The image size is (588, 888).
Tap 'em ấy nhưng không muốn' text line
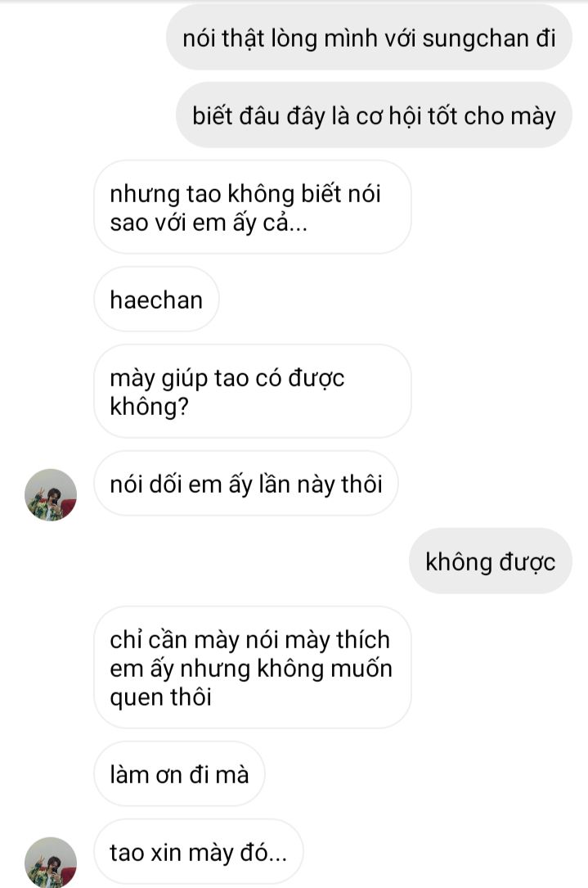tap(251, 669)
